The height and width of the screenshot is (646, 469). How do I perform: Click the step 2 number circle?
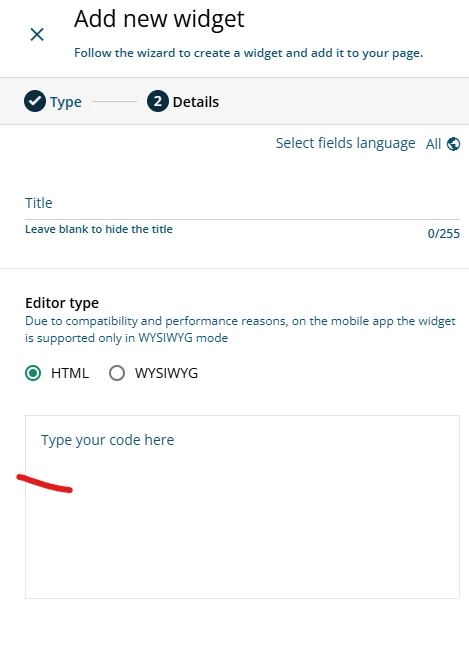(x=157, y=101)
